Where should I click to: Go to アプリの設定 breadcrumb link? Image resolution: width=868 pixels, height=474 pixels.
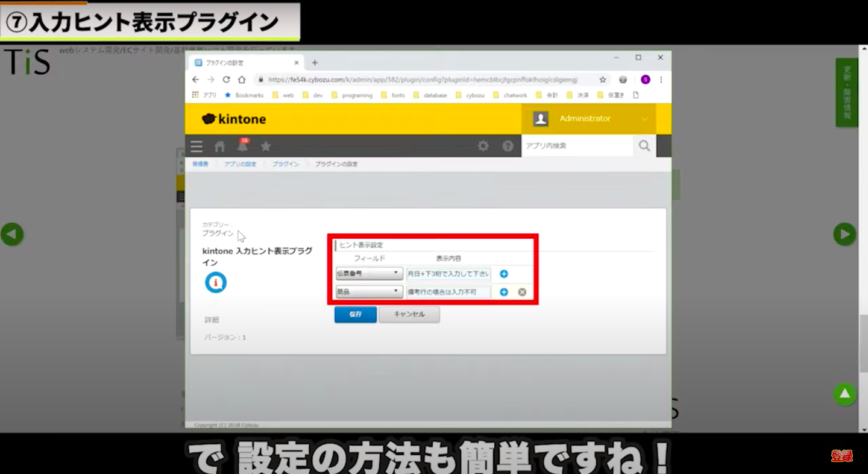coord(240,164)
